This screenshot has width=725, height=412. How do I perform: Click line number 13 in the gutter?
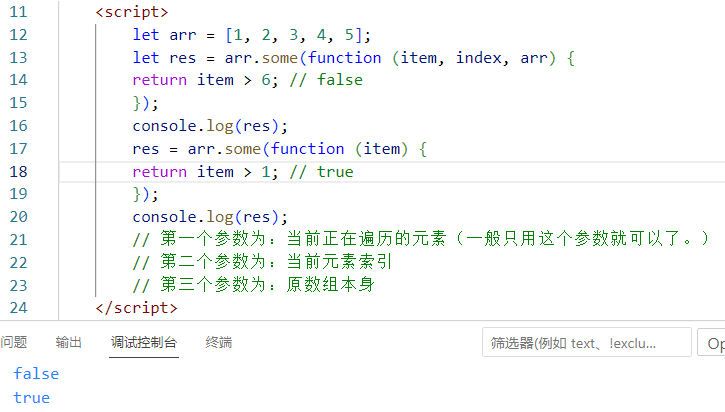[x=18, y=58]
